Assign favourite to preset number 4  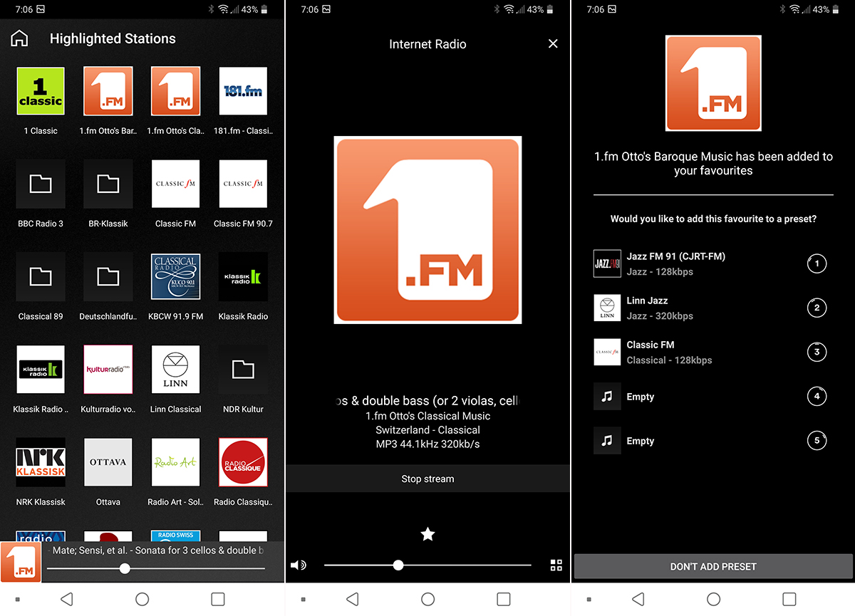coord(817,396)
